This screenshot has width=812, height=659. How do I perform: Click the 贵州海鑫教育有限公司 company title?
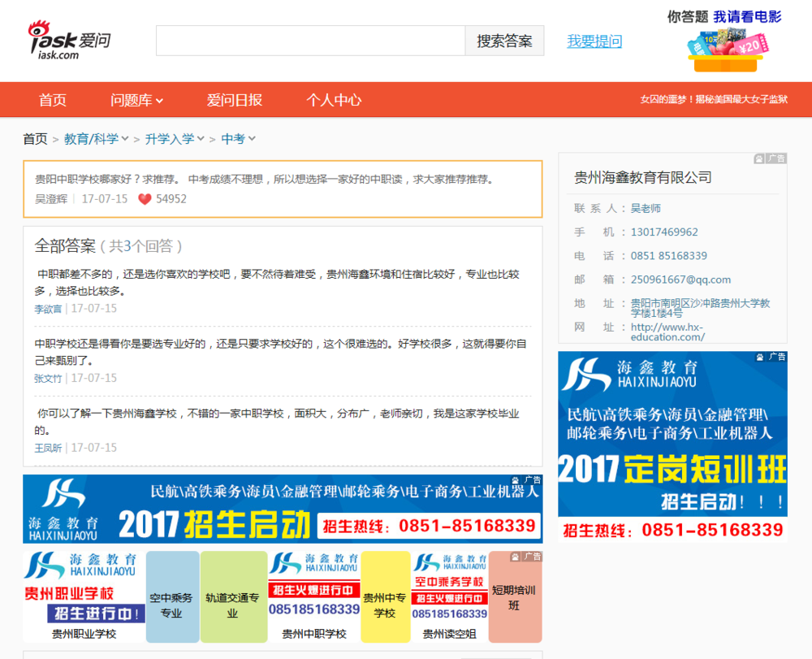coord(643,178)
